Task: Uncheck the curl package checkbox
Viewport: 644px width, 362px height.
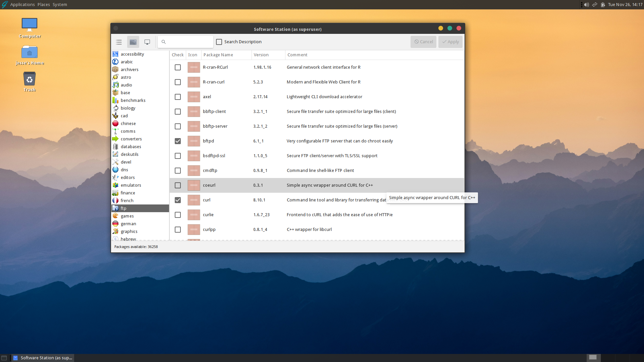Action: (x=178, y=200)
